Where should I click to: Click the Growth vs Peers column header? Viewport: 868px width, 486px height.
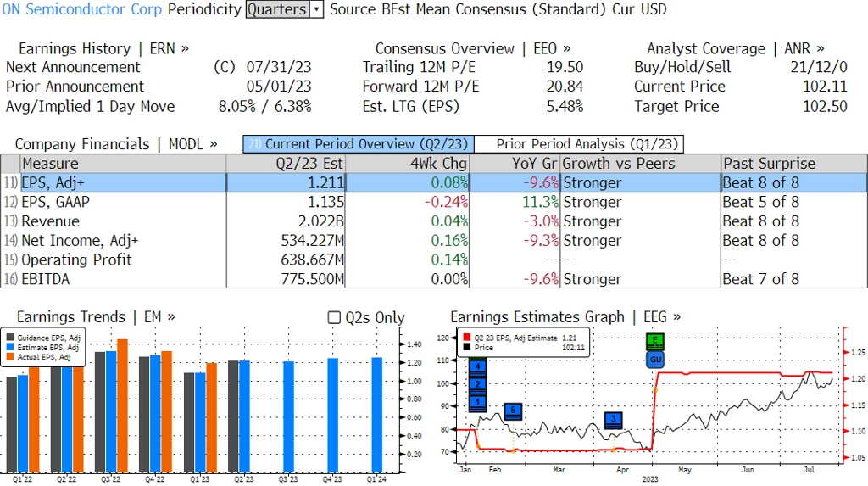click(x=641, y=164)
